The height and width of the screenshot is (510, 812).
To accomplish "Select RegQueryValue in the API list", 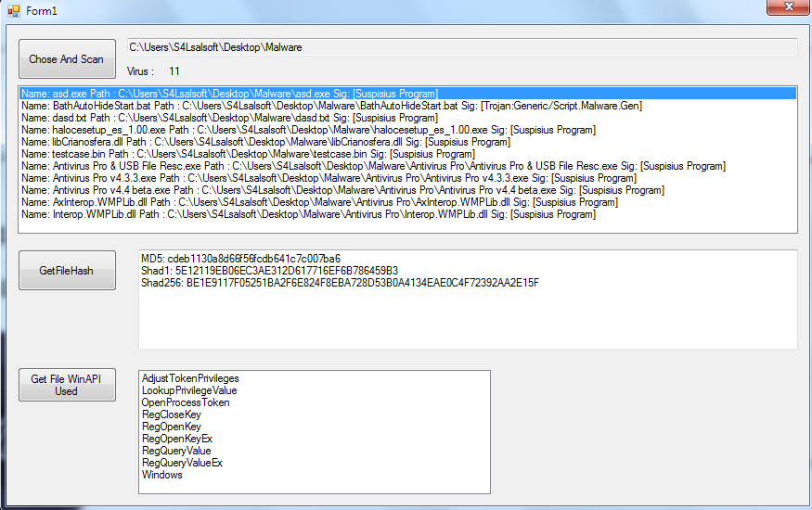I will pyautogui.click(x=315, y=451).
